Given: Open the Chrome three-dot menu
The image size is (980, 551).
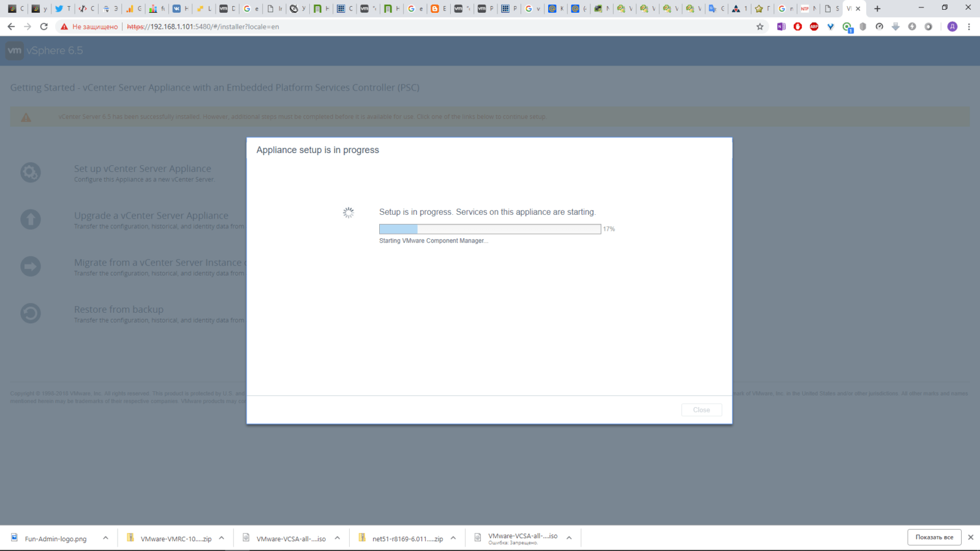Looking at the screenshot, I should pos(969,26).
